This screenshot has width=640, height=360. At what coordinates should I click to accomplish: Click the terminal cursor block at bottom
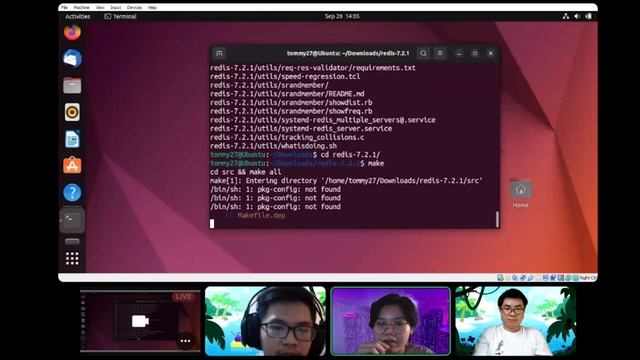coord(212,223)
